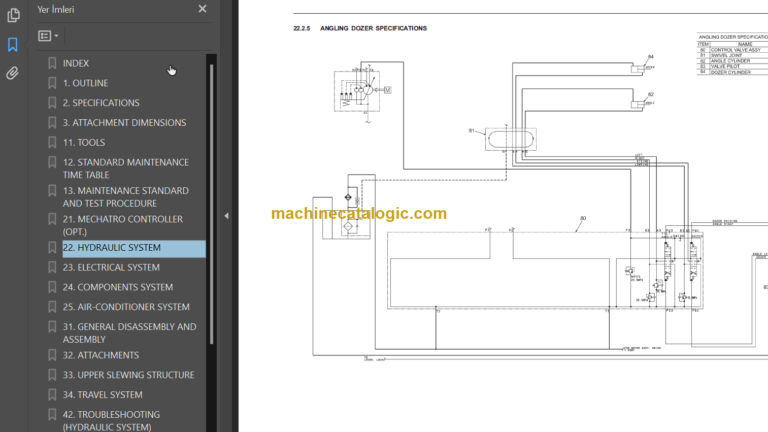Screen dimensions: 768x432
Task: Select the 11. TOOLS bookmark
Action: [84, 143]
